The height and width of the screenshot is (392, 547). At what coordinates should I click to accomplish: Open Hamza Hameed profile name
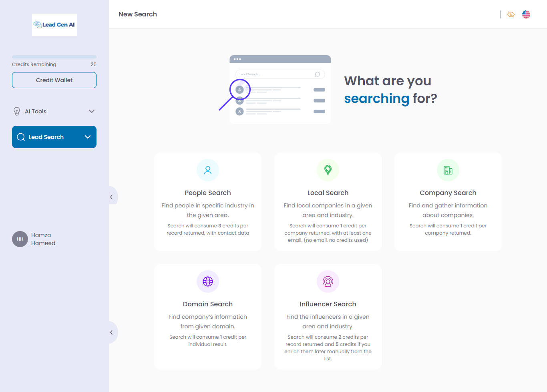pos(43,239)
